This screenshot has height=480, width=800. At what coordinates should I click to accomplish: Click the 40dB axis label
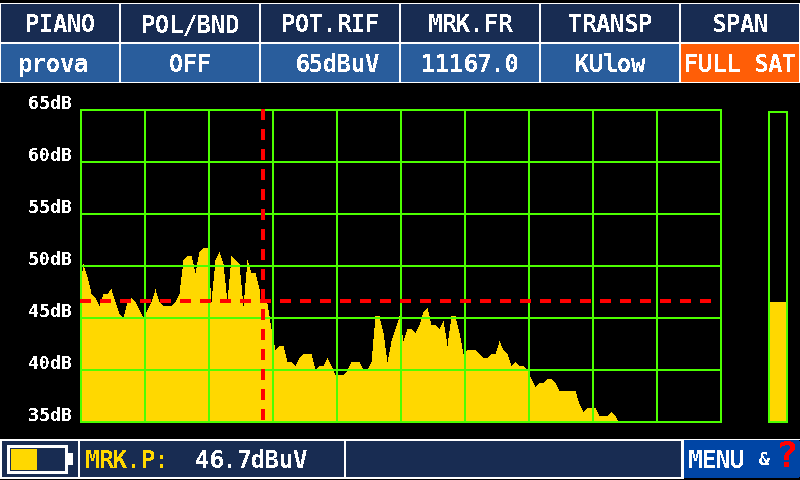coord(50,363)
